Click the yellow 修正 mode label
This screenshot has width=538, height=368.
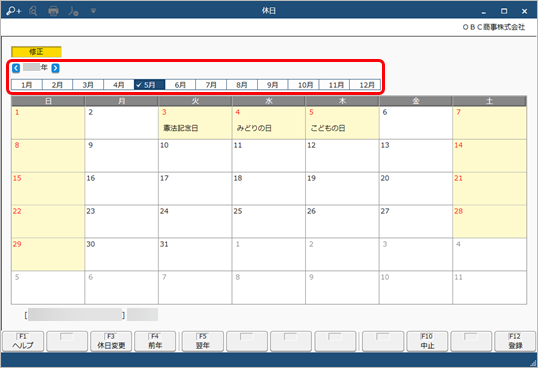tap(36, 52)
